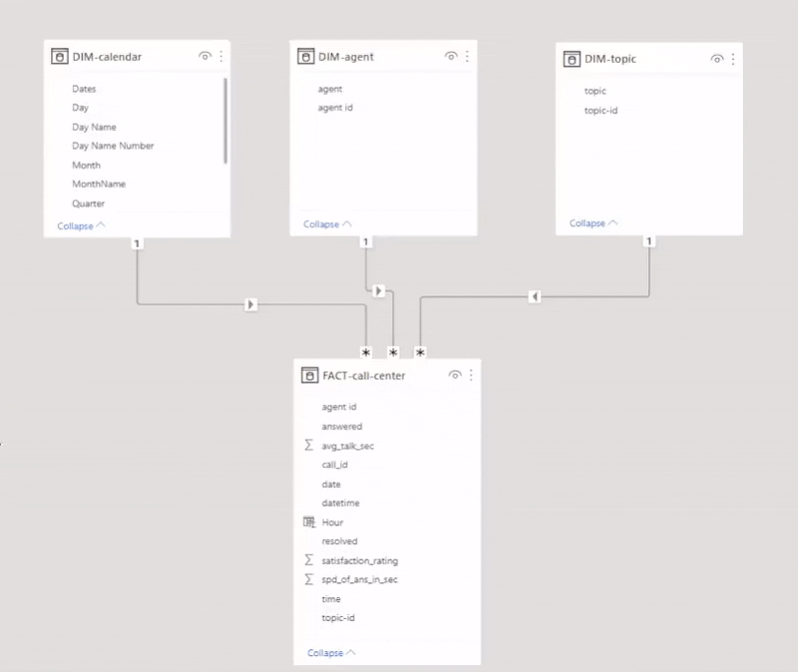Click the sigma icon beside avg_talk_sec

coord(309,445)
